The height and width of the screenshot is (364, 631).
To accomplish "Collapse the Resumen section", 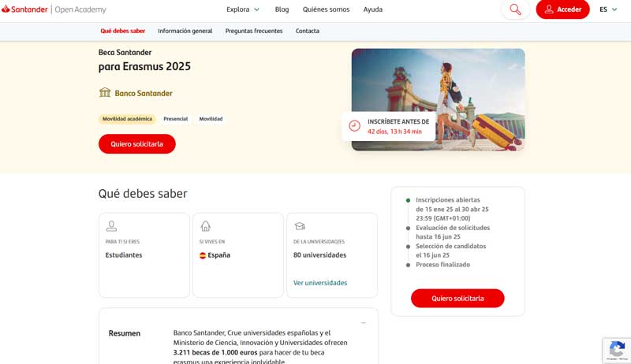I will click(x=363, y=323).
